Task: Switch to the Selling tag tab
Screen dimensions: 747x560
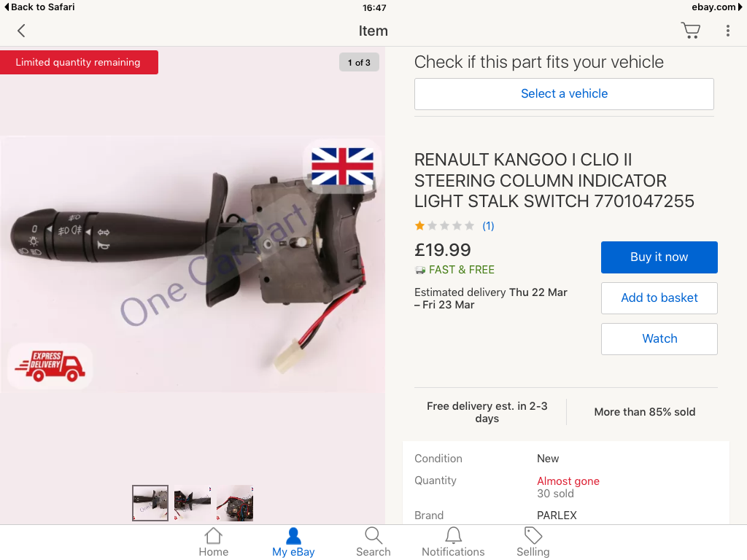Action: click(x=533, y=542)
